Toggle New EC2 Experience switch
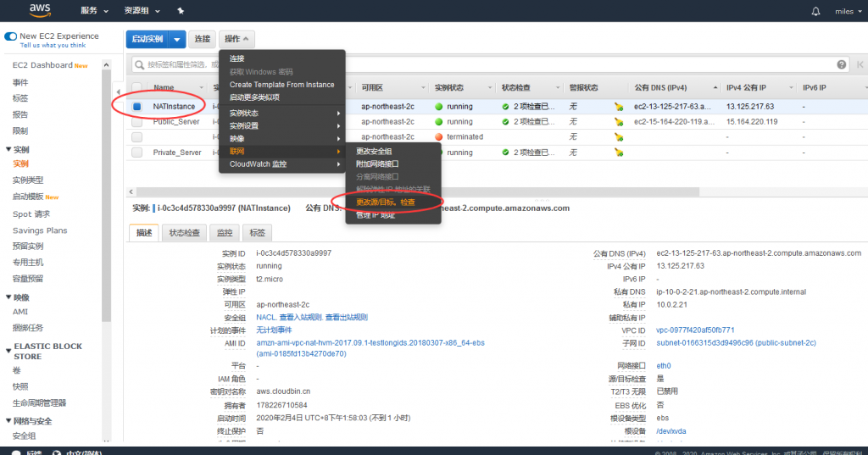 10,36
